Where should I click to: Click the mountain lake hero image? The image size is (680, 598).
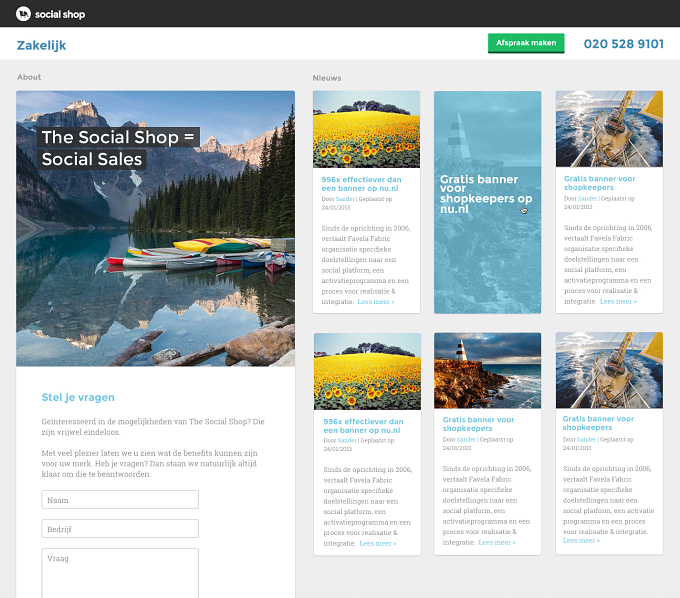point(155,229)
